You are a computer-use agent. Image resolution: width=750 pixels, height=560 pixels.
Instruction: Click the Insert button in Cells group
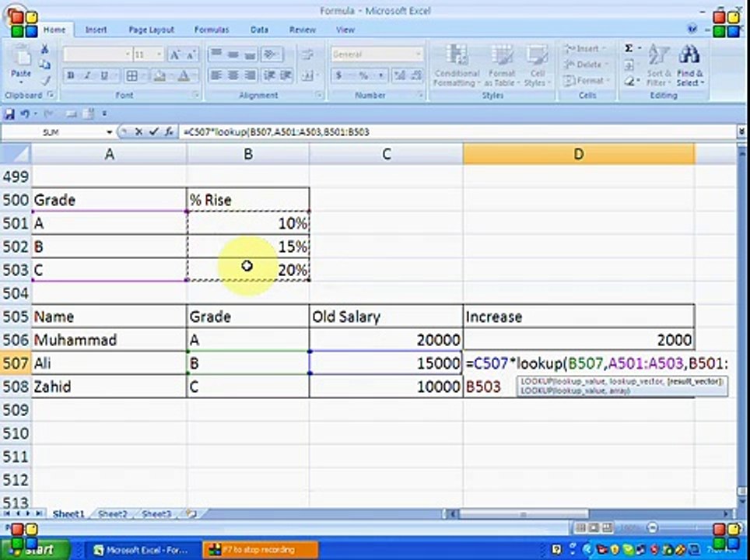pyautogui.click(x=584, y=49)
